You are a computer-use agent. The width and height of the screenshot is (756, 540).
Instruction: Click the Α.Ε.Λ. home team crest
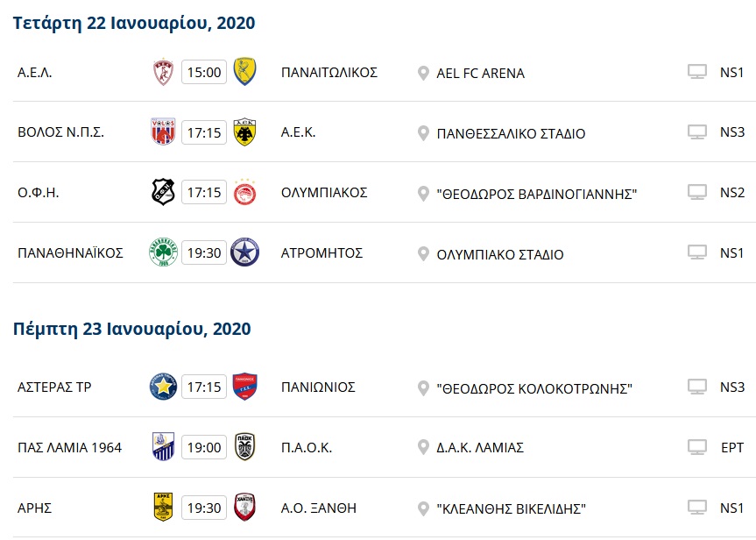tap(164, 72)
